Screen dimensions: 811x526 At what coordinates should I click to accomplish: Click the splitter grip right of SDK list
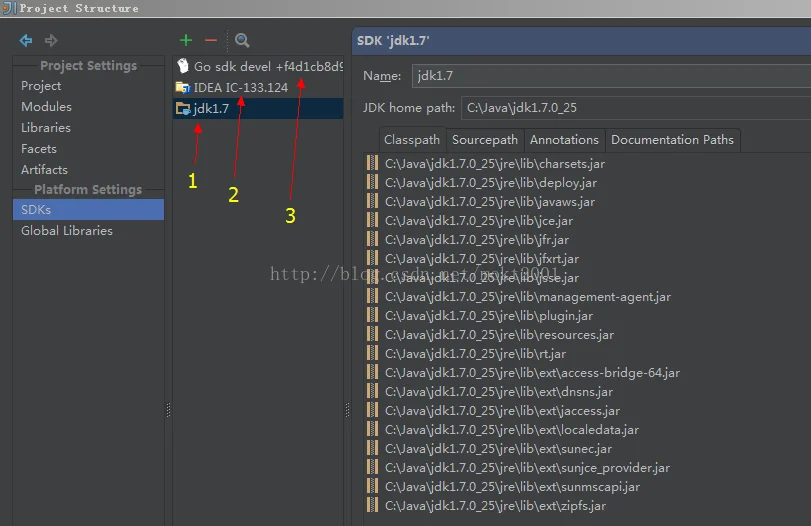(x=347, y=410)
